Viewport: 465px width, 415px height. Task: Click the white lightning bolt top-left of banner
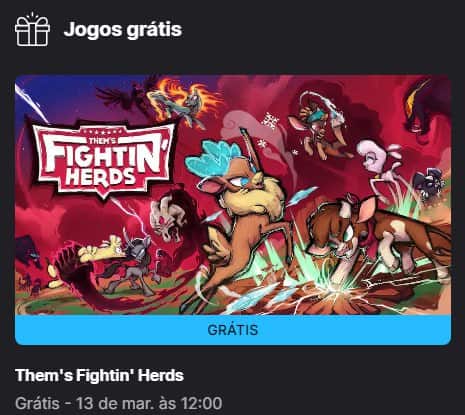32,102
